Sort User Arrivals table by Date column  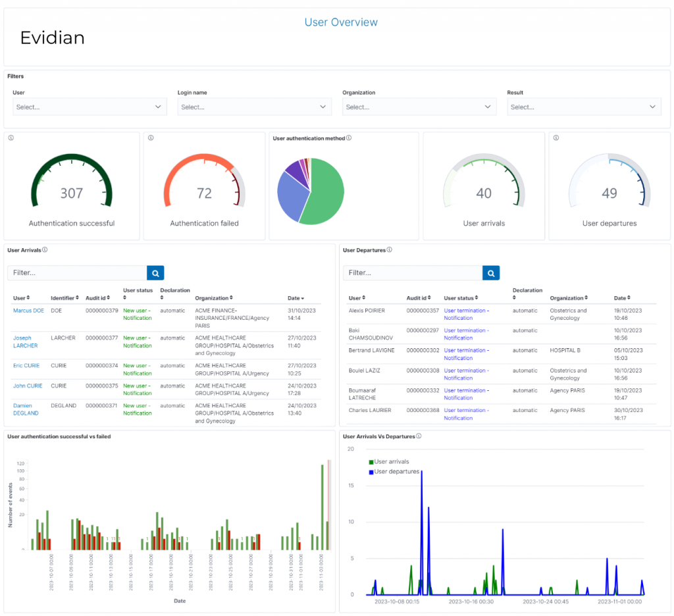[x=296, y=298]
